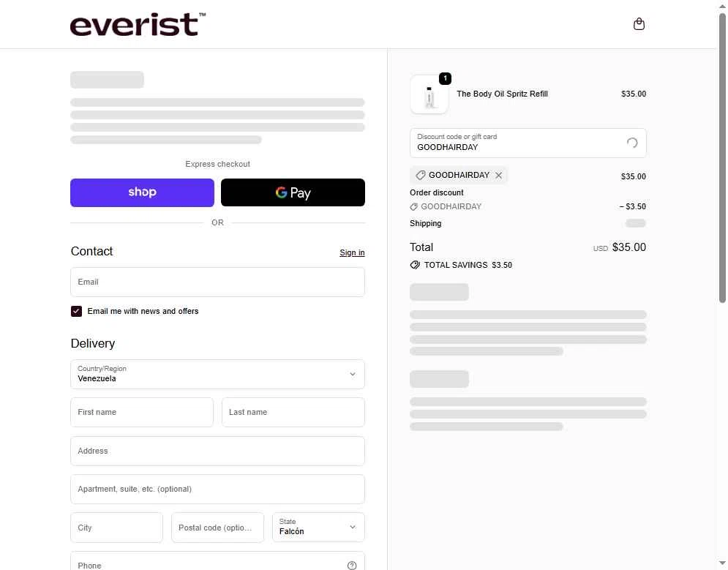Viewport: 728px width, 570px height.
Task: Pay with Google Pay button
Action: (293, 192)
